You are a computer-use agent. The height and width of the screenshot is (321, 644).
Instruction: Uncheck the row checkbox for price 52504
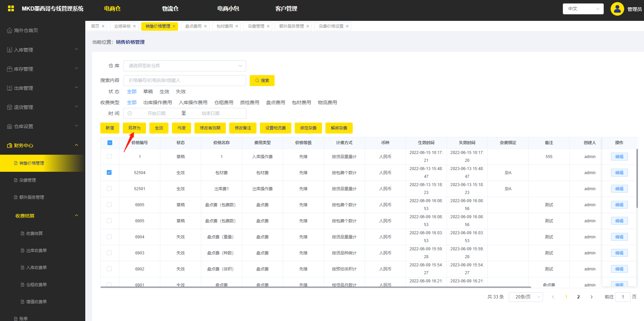(109, 172)
